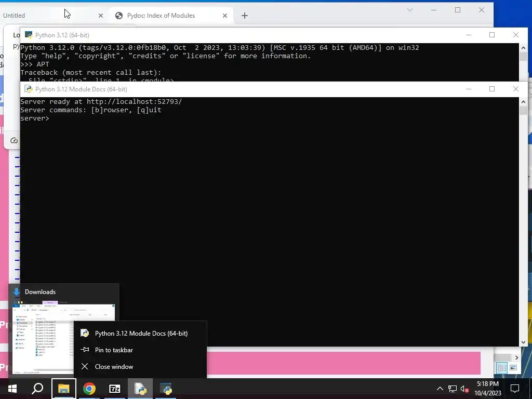Click the server> prompt line in Module Docs
532x399 pixels.
tap(35, 118)
